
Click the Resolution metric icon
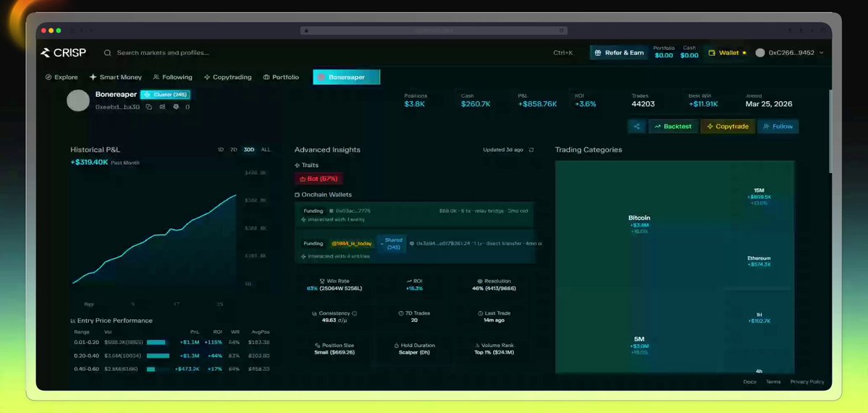click(480, 281)
